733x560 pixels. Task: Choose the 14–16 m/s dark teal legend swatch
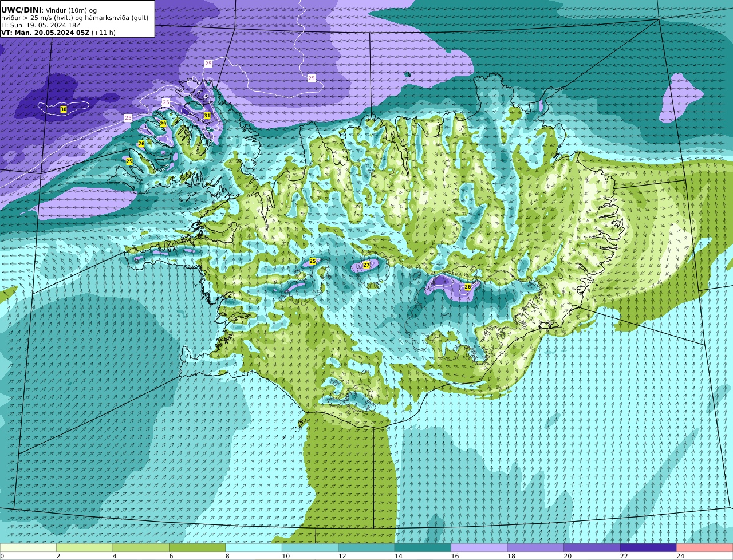click(423, 548)
